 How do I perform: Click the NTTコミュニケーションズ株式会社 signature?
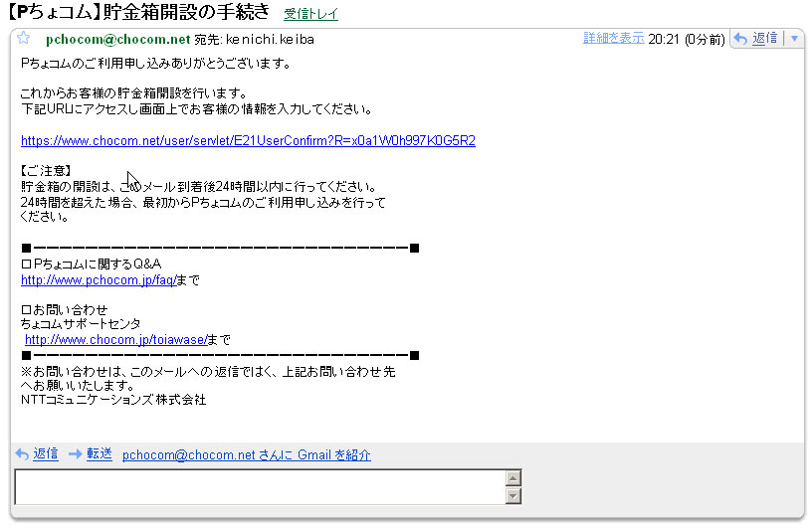coord(113,400)
